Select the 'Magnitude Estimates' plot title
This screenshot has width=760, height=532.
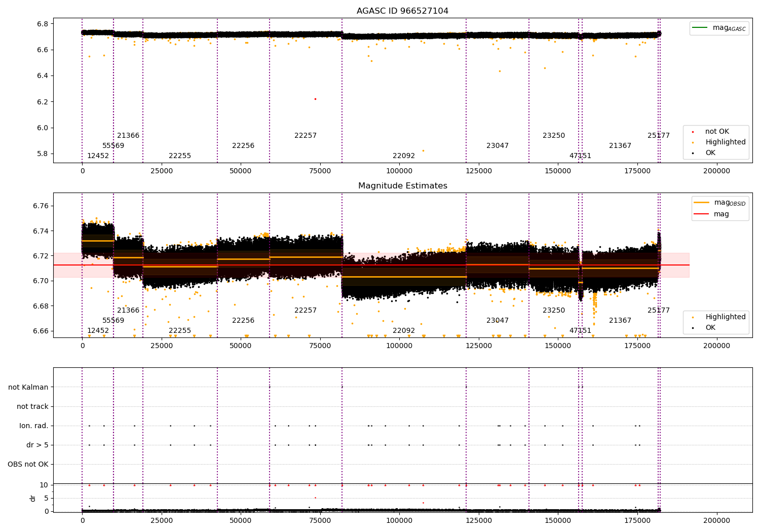[x=402, y=186]
